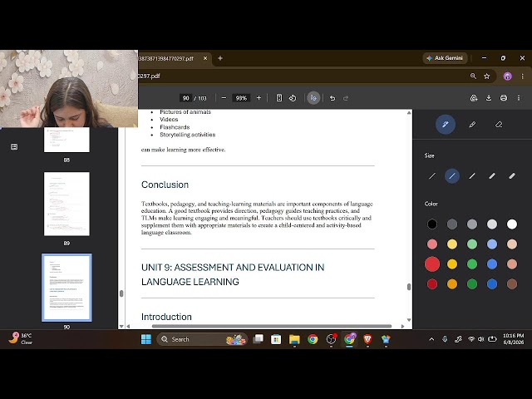Pick the dark gray swatch
This screenshot has height=399, width=532.
pyautogui.click(x=452, y=224)
